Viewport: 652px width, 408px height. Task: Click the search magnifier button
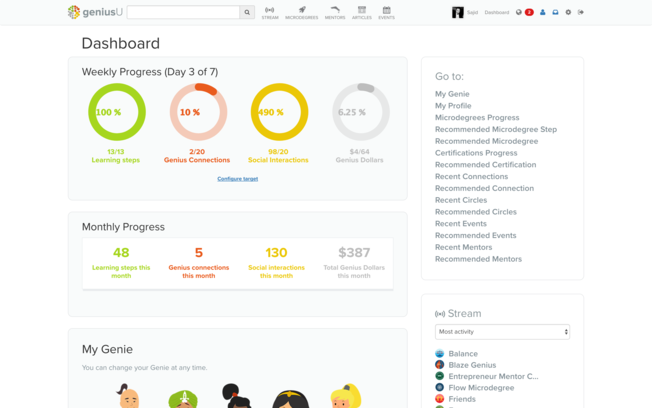(x=247, y=13)
